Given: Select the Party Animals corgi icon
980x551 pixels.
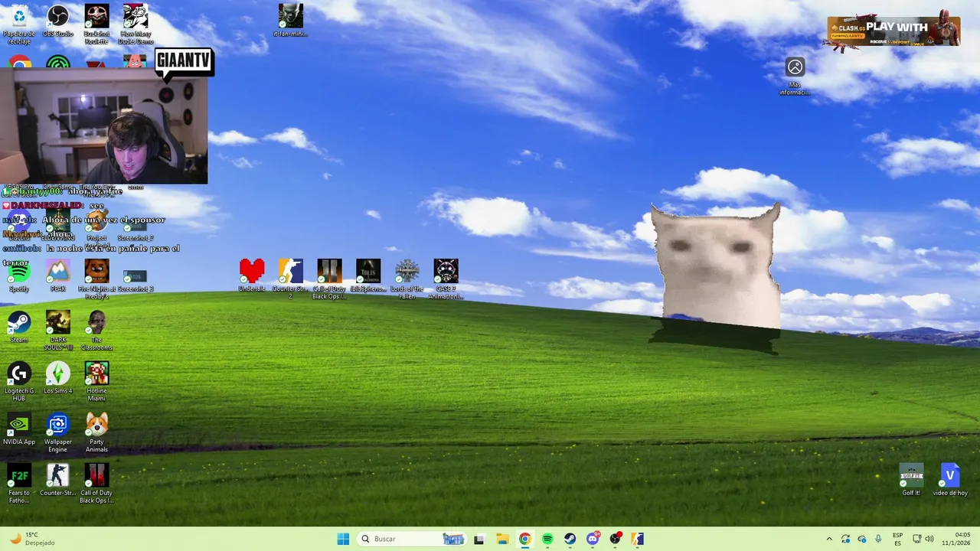Looking at the screenshot, I should pos(96,432).
